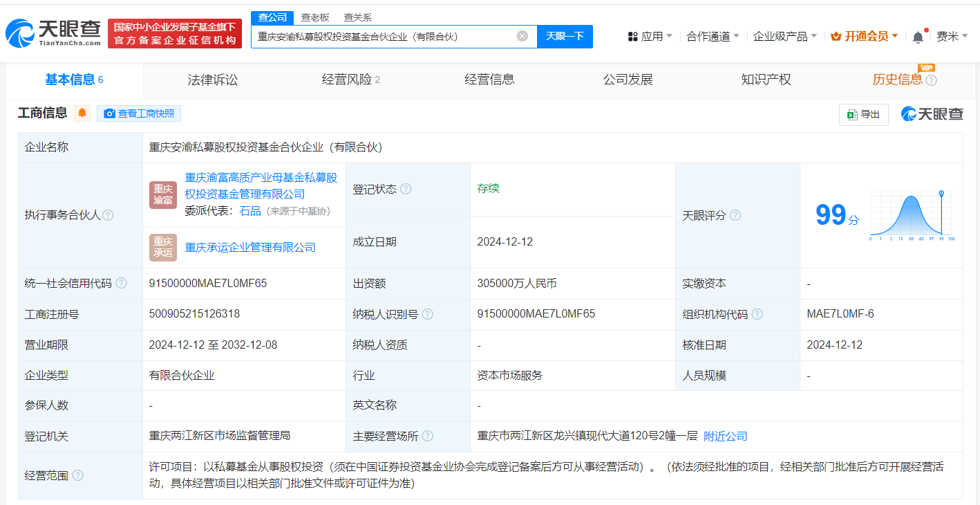Expand the 合作通道 dropdown menu

(712, 36)
